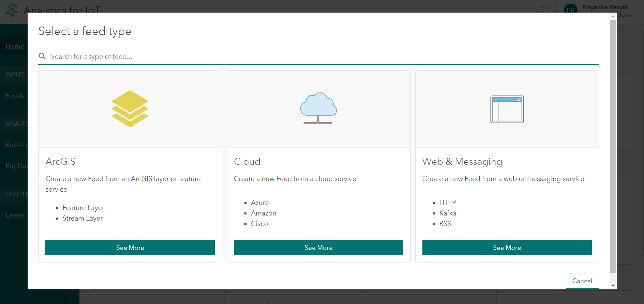Click the HTTP list item
The width and height of the screenshot is (644, 304).
point(448,203)
